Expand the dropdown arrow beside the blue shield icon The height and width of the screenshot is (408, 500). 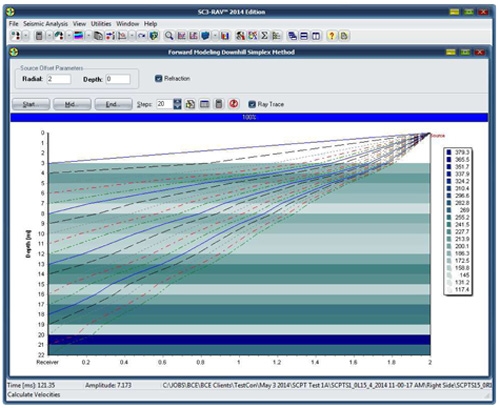(x=215, y=36)
